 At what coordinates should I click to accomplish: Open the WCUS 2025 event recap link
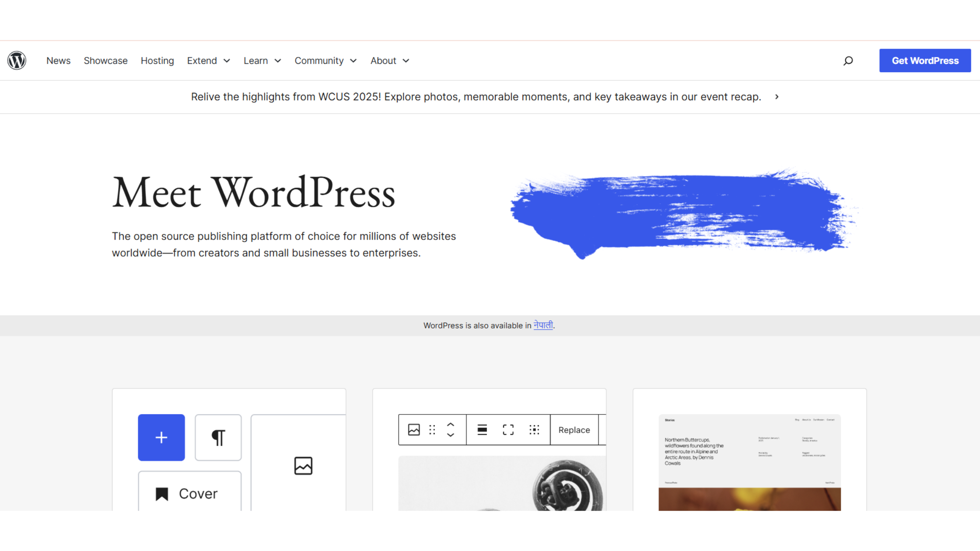point(476,97)
